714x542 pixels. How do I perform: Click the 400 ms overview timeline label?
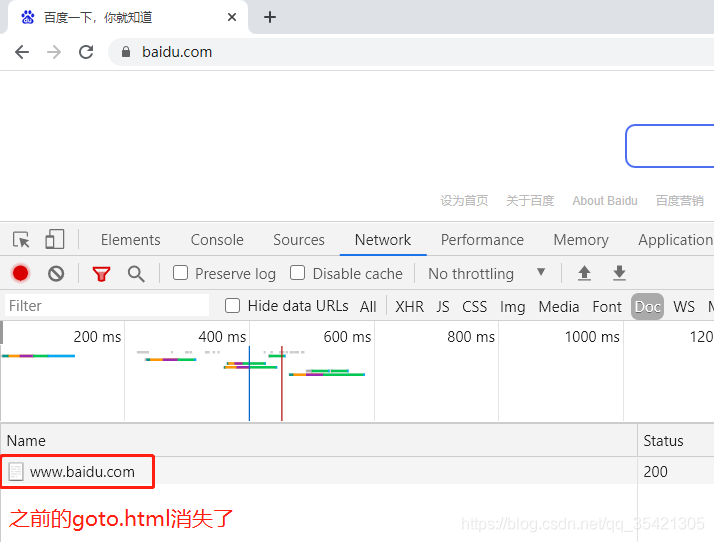coord(222,337)
